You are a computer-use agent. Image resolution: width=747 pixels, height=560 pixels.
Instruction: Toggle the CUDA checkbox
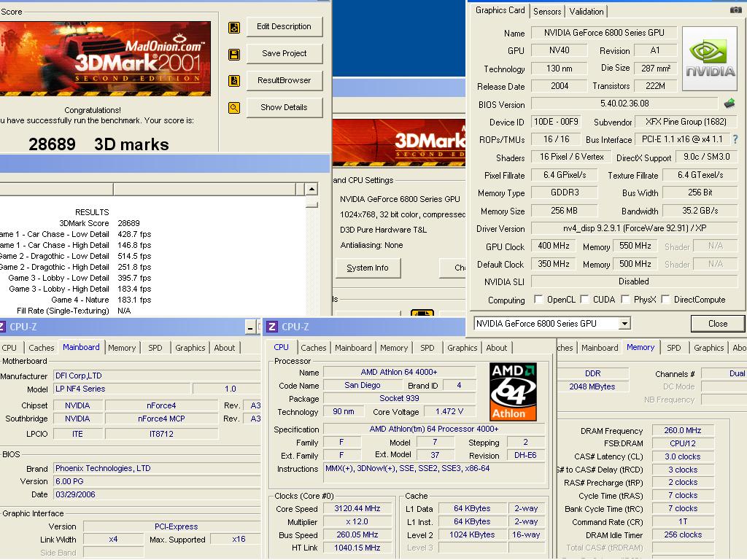[584, 299]
